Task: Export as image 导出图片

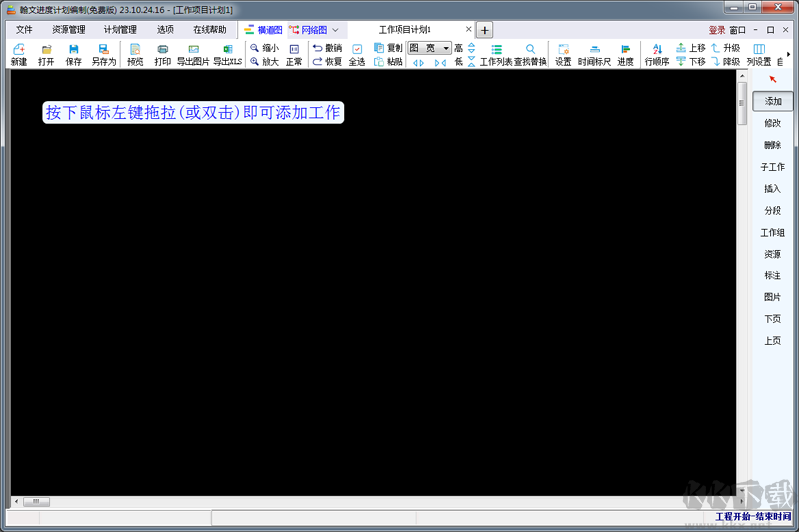Action: pyautogui.click(x=193, y=55)
